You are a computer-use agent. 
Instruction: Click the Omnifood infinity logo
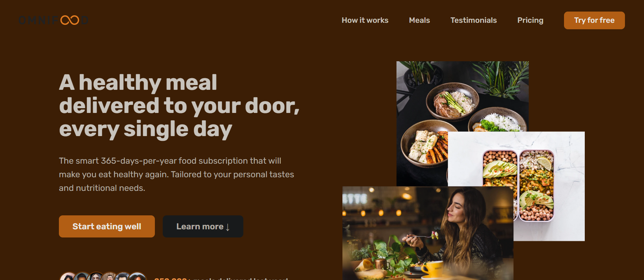54,20
